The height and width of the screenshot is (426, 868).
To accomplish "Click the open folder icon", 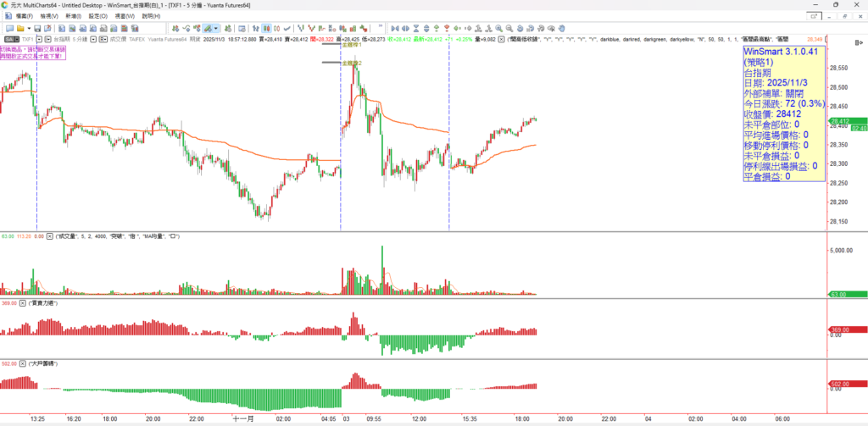I will tap(19, 28).
